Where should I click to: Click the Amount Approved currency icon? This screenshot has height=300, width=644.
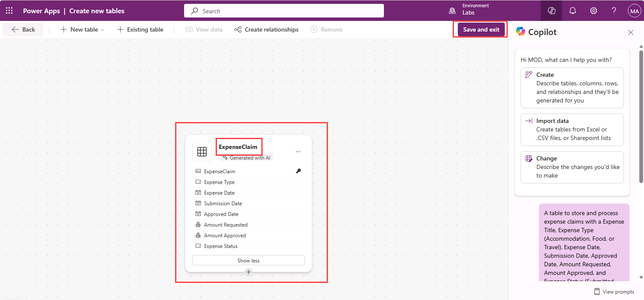(198, 235)
